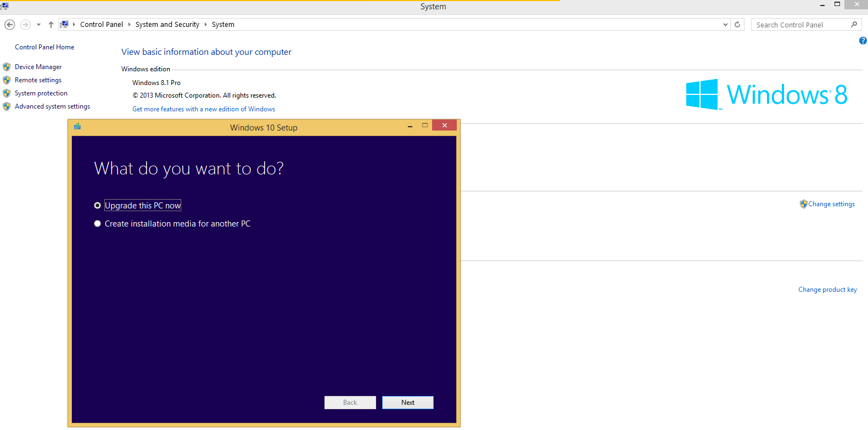Click the shield icon beside Change settings
The width and height of the screenshot is (868, 430).
click(803, 204)
